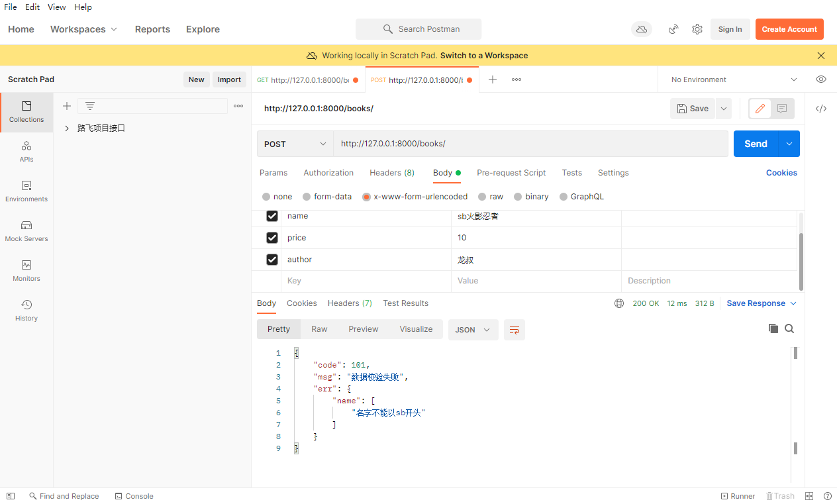
Task: Click the Send button
Action: (756, 144)
